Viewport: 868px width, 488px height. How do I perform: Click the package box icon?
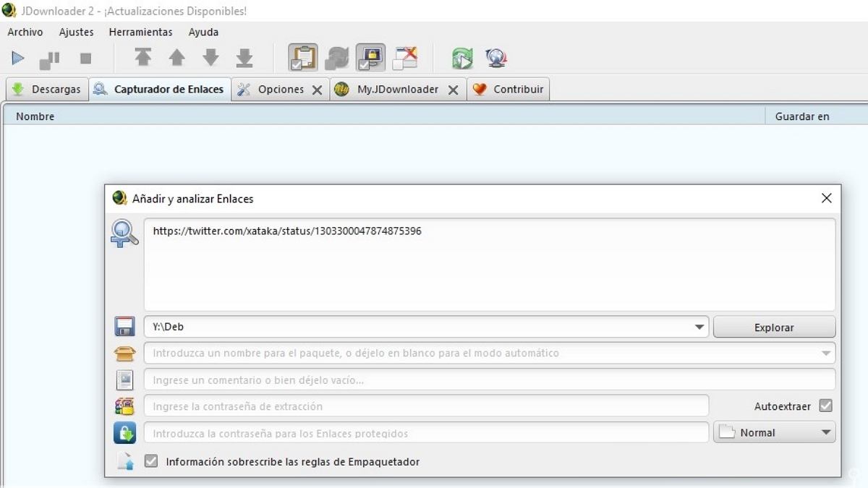click(125, 354)
